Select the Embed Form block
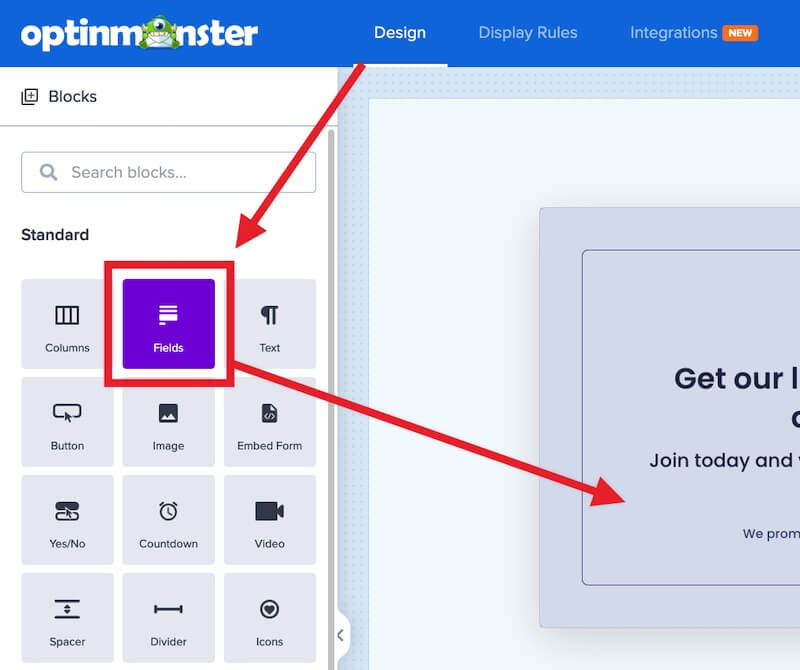This screenshot has height=670, width=800. tap(270, 421)
